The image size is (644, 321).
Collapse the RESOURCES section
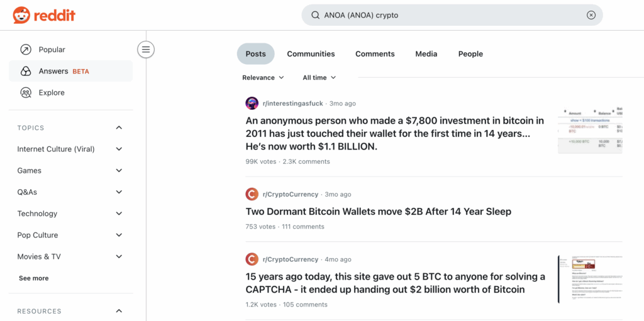tap(119, 312)
